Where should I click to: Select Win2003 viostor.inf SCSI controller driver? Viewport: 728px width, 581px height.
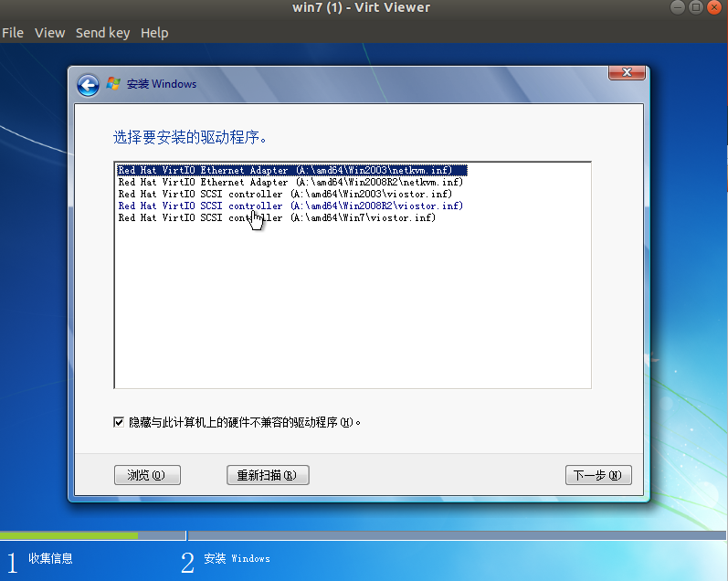285,194
